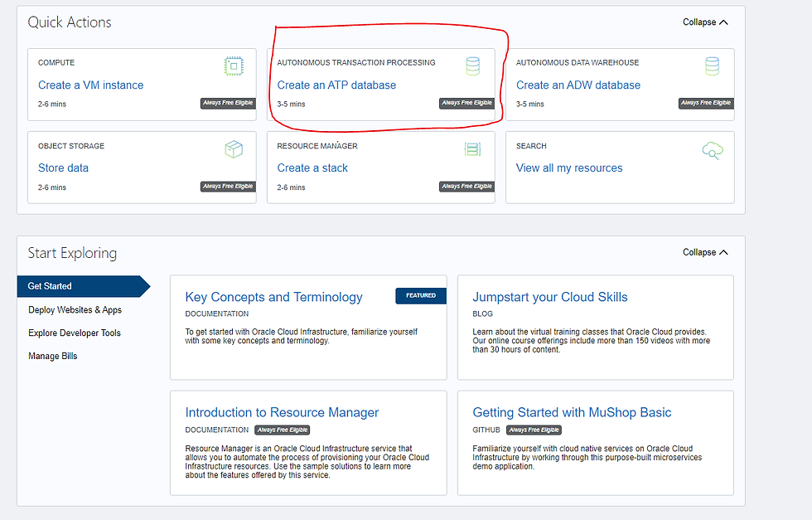
Task: Collapse the Start Exploring section
Action: [x=705, y=252]
